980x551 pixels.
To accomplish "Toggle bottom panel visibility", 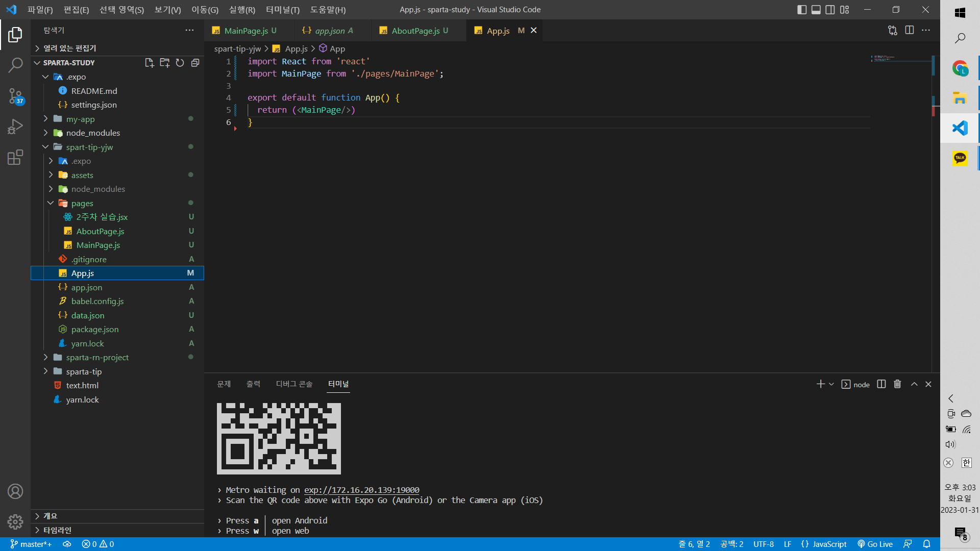I will pyautogui.click(x=816, y=10).
